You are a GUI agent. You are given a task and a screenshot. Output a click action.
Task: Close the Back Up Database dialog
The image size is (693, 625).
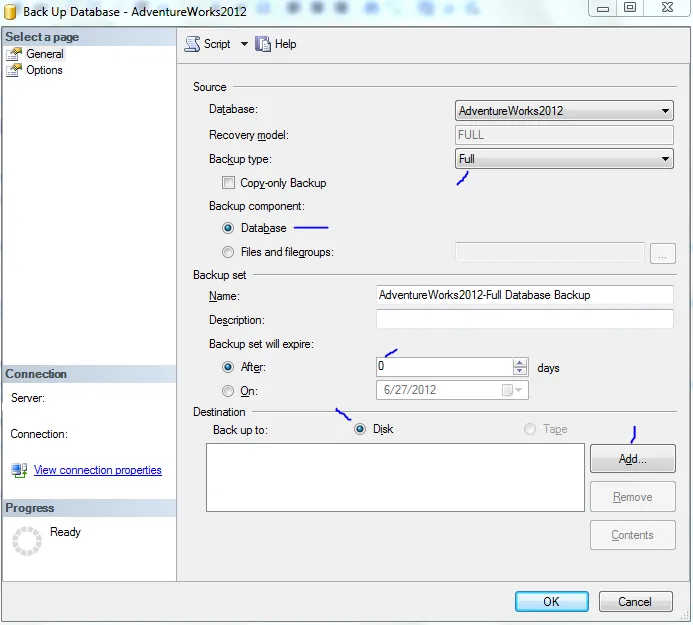click(x=667, y=7)
